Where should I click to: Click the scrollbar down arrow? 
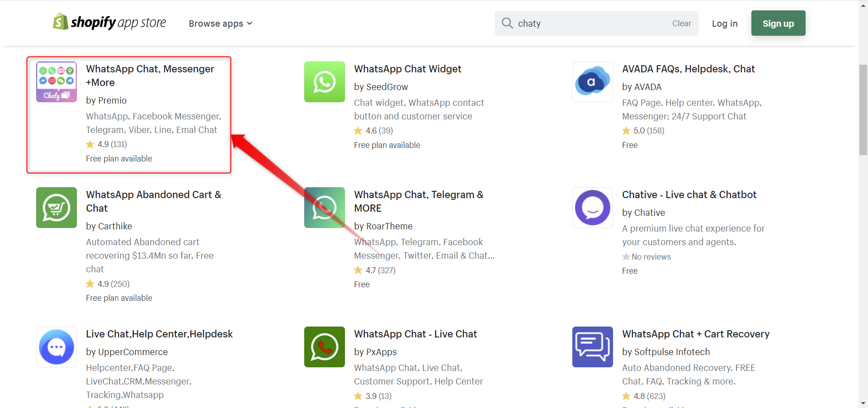pos(863,403)
